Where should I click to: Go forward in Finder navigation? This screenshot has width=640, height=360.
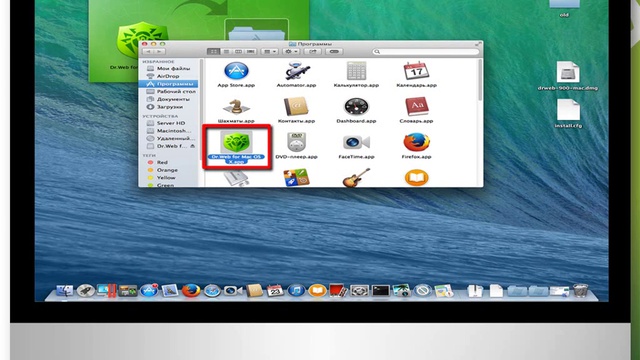coord(160,52)
